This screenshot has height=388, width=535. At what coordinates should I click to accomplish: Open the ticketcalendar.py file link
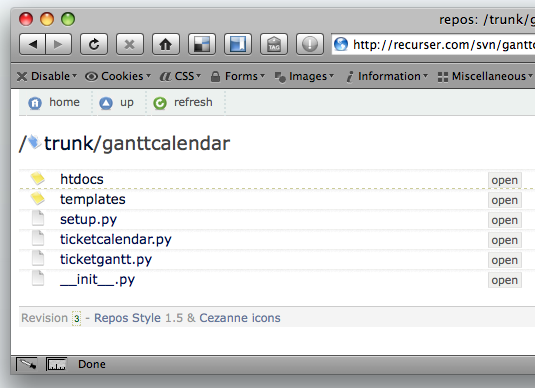(x=116, y=240)
